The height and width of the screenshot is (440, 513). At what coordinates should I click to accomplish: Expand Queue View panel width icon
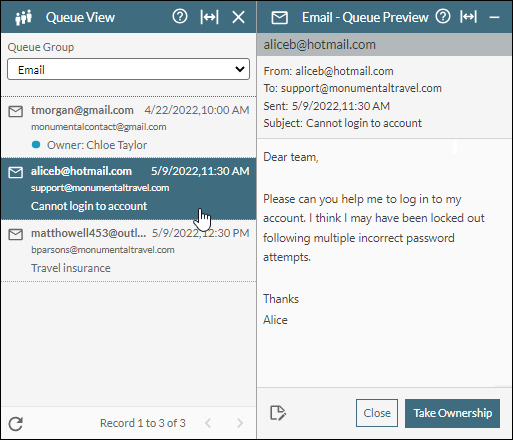click(x=209, y=17)
